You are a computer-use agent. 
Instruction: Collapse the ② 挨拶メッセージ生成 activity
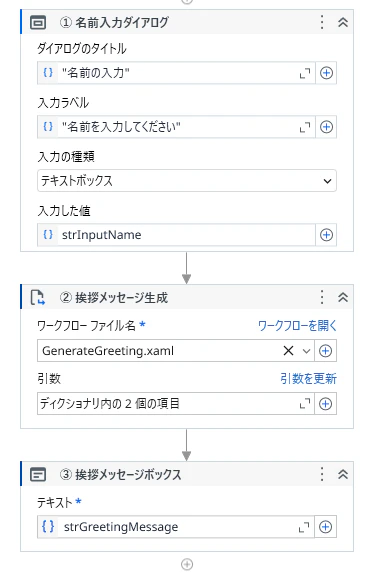tap(343, 297)
